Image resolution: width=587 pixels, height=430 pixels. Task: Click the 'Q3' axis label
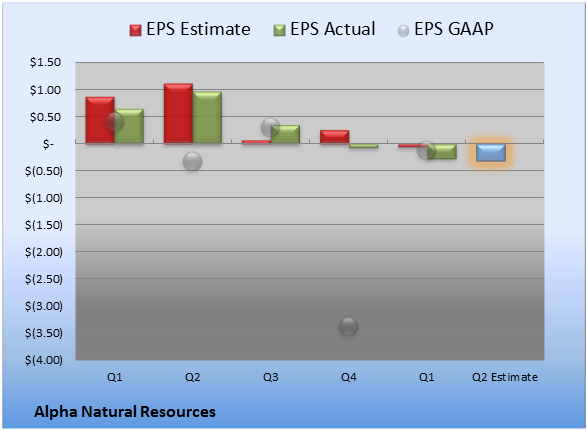[x=270, y=377]
